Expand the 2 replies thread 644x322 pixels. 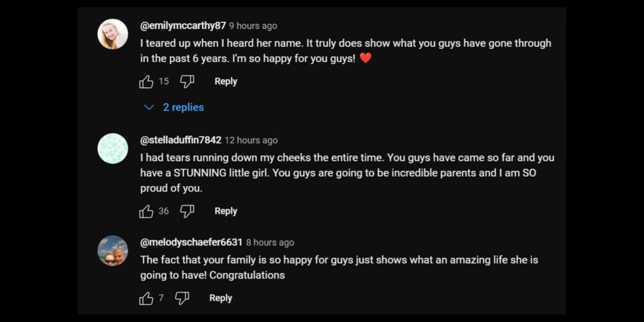point(183,107)
